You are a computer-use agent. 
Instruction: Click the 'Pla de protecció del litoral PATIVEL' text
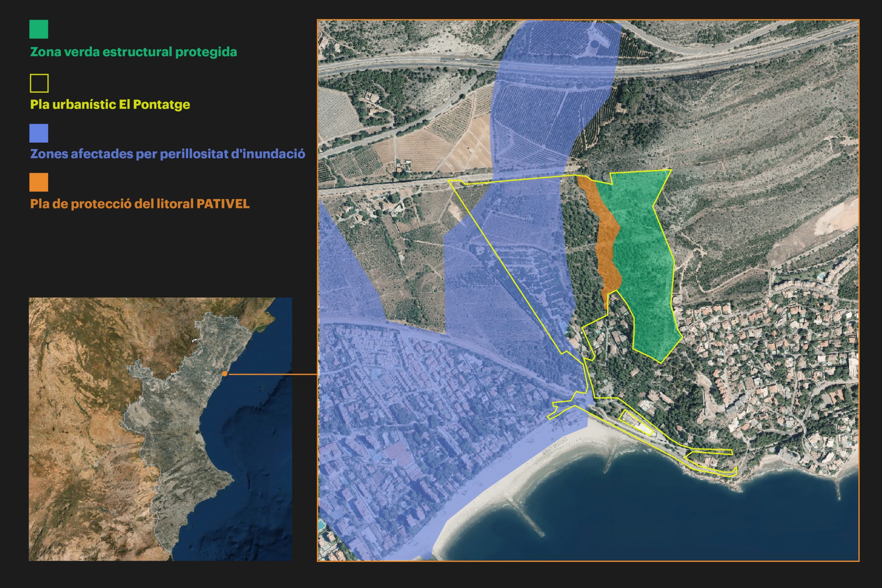[x=140, y=204]
